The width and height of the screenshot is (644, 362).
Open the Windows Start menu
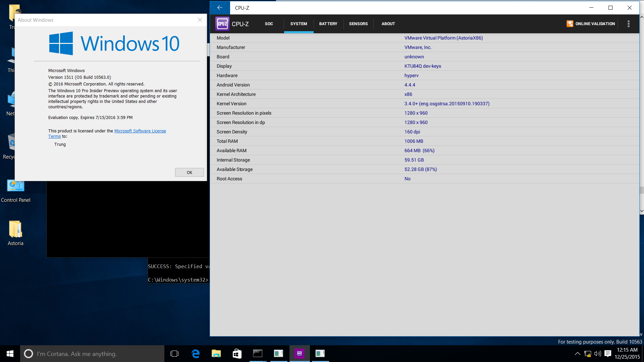(10, 354)
